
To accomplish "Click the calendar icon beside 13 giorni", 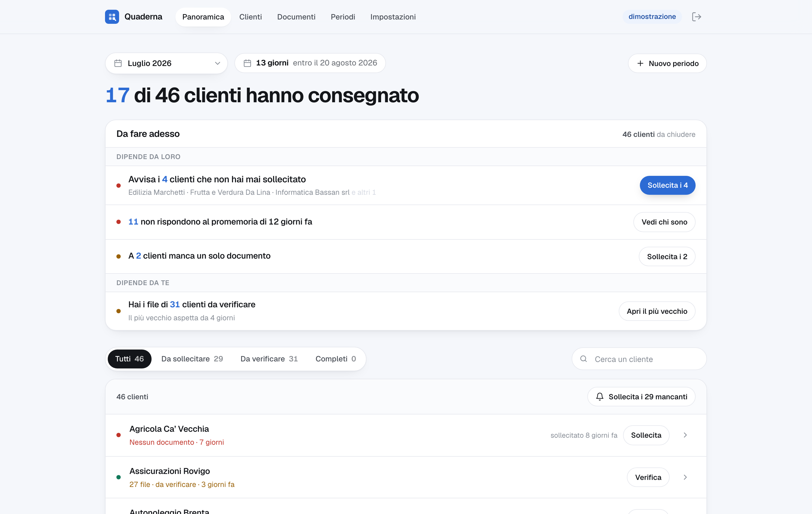I will (247, 63).
